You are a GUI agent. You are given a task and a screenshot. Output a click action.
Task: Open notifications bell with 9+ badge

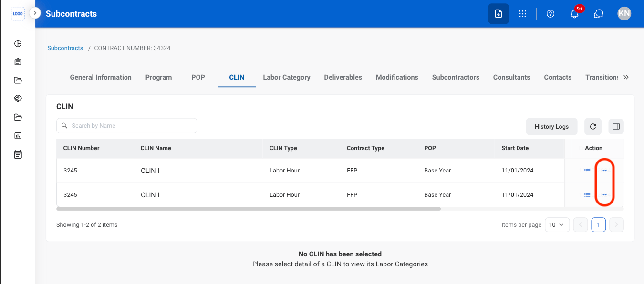point(575,14)
